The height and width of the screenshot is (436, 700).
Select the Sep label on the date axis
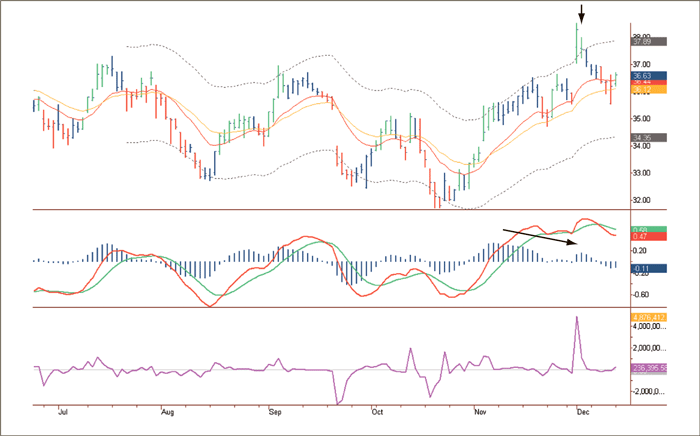click(274, 411)
